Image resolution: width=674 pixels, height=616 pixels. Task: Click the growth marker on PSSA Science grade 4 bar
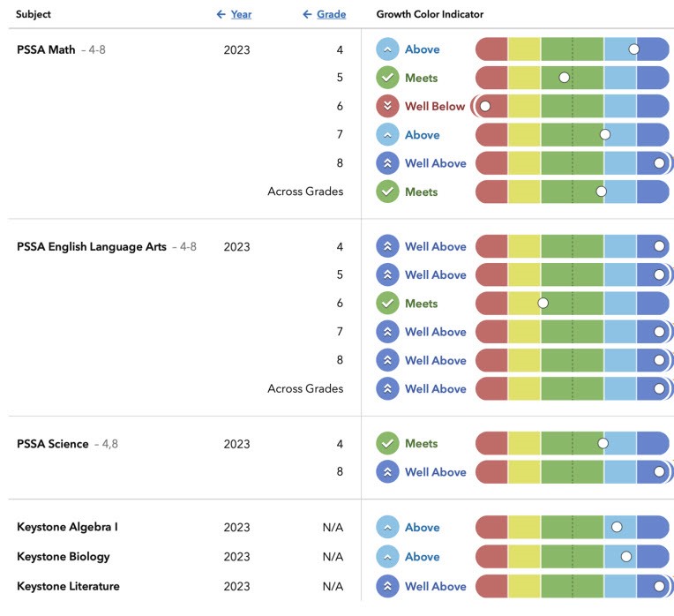603,443
